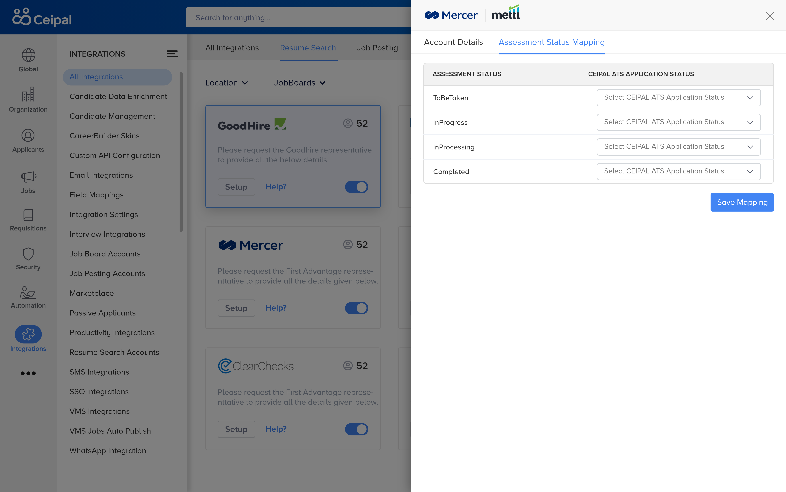Click the Mercer Mettl logo in panel header
Image resolution: width=786 pixels, height=492 pixels.
pos(472,14)
